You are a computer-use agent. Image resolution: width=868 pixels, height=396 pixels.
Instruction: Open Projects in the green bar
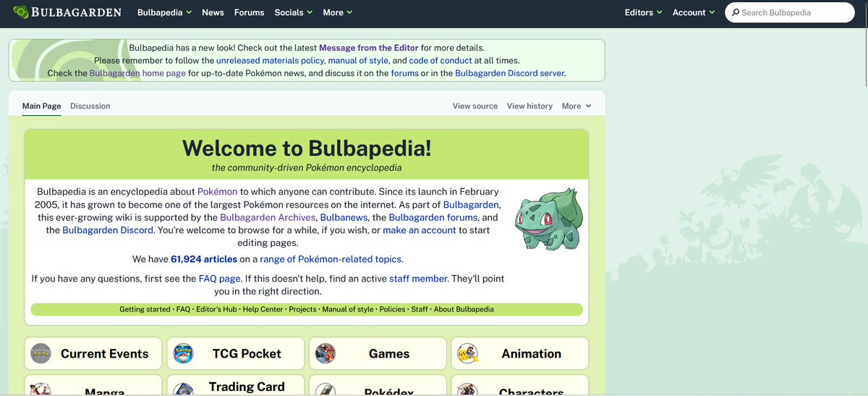tap(302, 309)
